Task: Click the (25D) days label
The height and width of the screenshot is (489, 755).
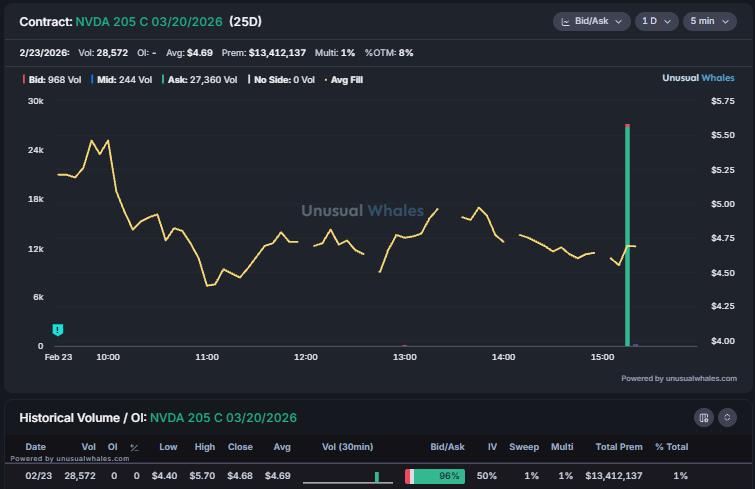Action: click(x=246, y=22)
